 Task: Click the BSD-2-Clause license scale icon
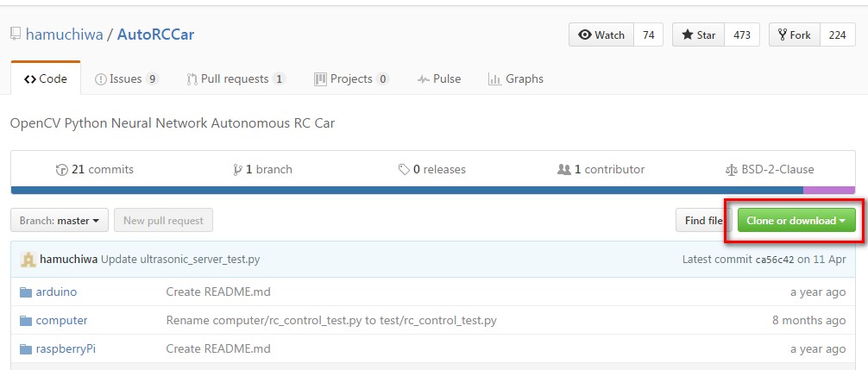click(x=731, y=170)
